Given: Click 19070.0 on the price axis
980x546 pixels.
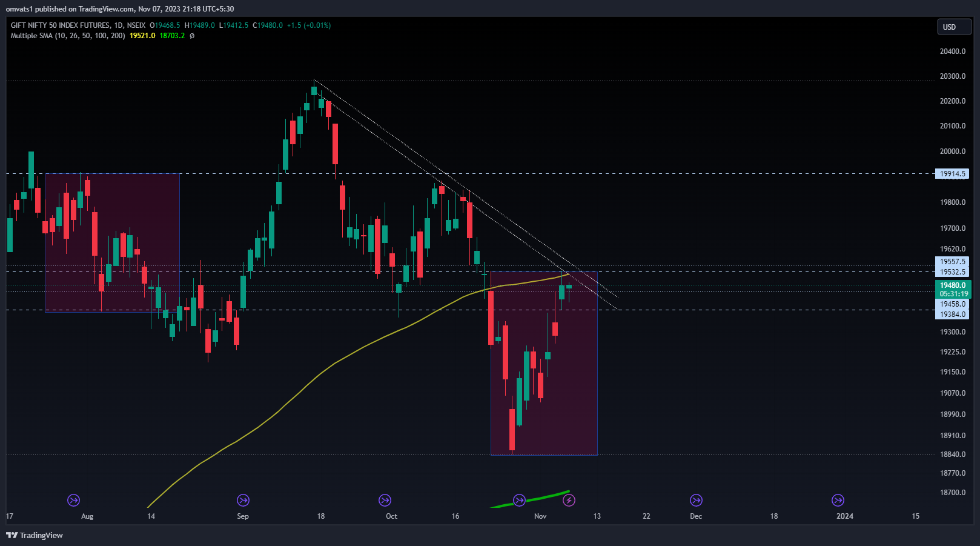Looking at the screenshot, I should [953, 393].
